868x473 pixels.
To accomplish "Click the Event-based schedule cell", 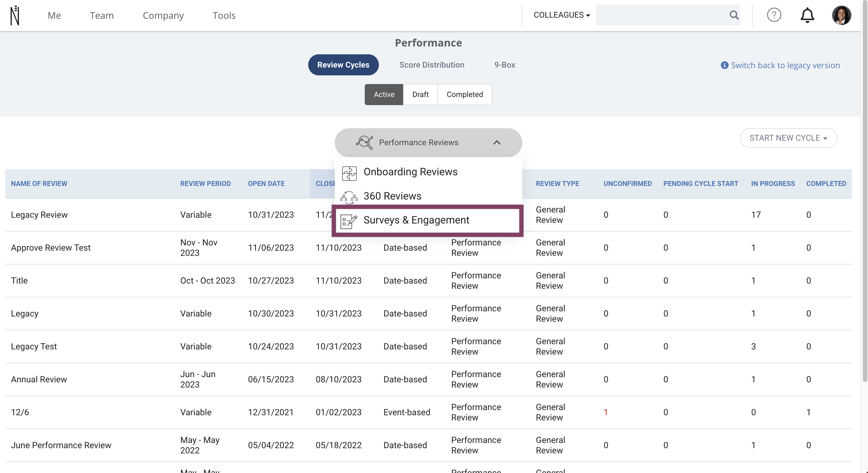I will (x=407, y=412).
